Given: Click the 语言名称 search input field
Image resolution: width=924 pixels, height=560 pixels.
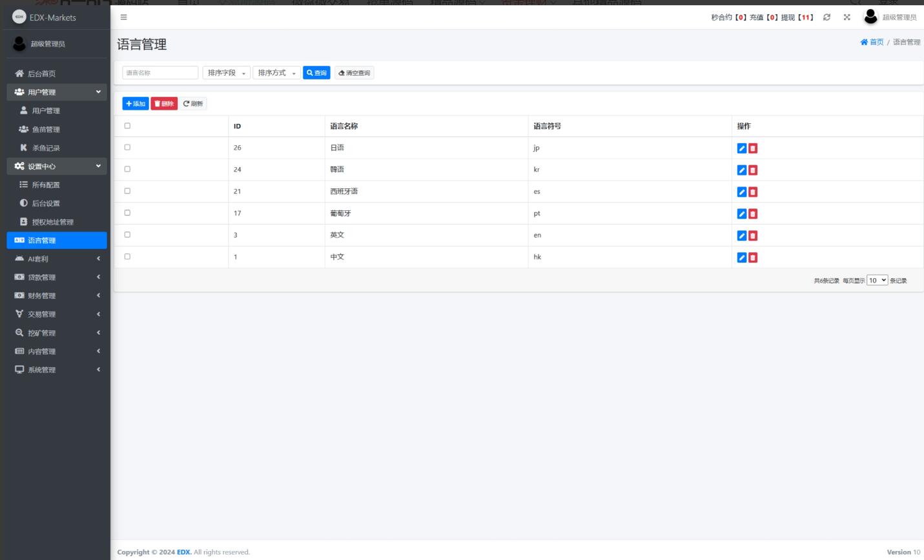Looking at the screenshot, I should coord(160,73).
